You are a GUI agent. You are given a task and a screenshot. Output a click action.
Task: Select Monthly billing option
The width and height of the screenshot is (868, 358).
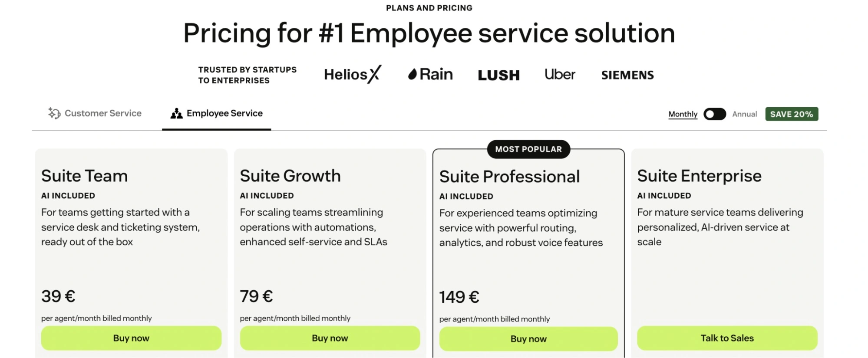click(683, 114)
